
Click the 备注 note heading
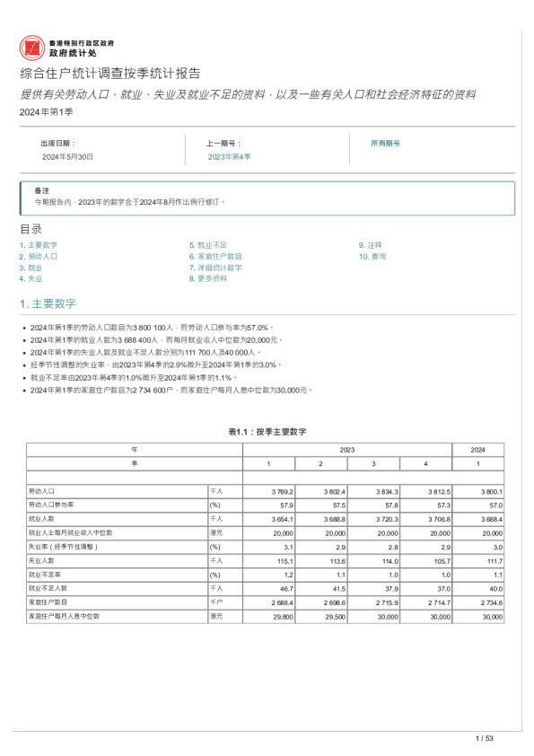coord(41,190)
